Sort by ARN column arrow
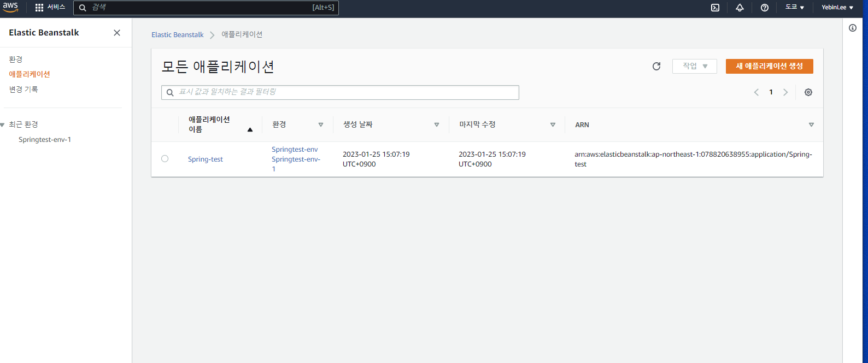 811,124
